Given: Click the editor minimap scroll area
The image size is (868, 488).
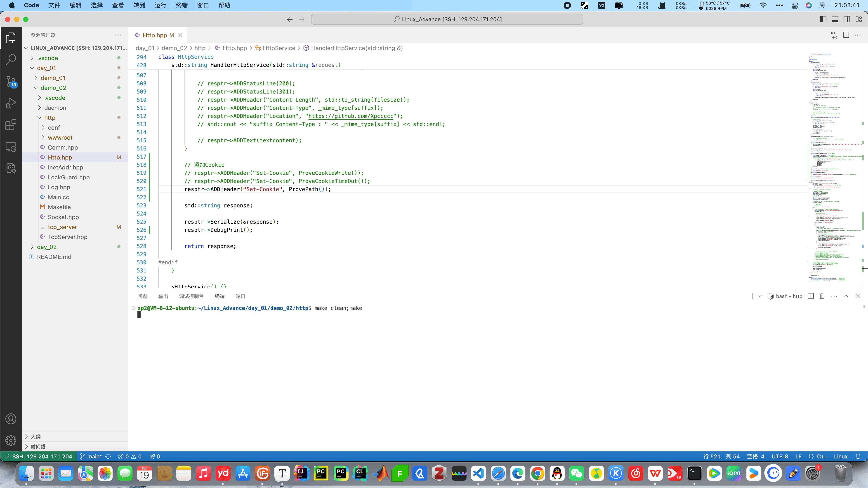Looking at the screenshot, I should [832, 168].
